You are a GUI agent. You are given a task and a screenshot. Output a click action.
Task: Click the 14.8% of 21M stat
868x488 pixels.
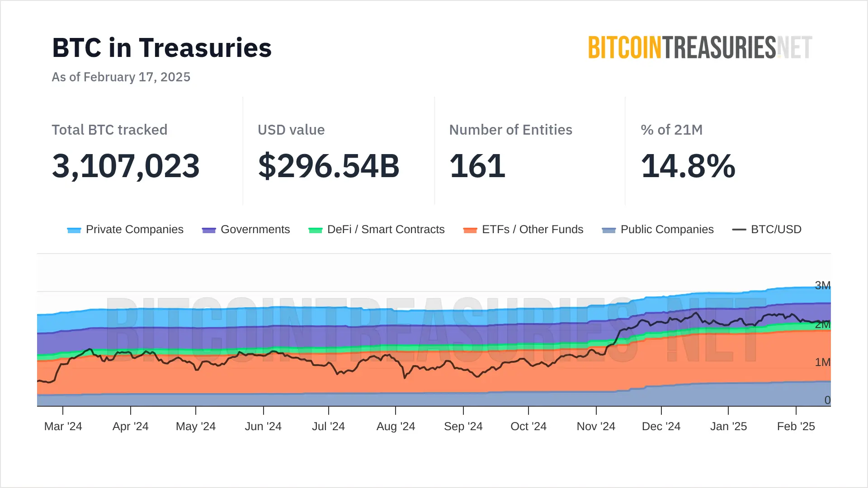[x=688, y=166]
